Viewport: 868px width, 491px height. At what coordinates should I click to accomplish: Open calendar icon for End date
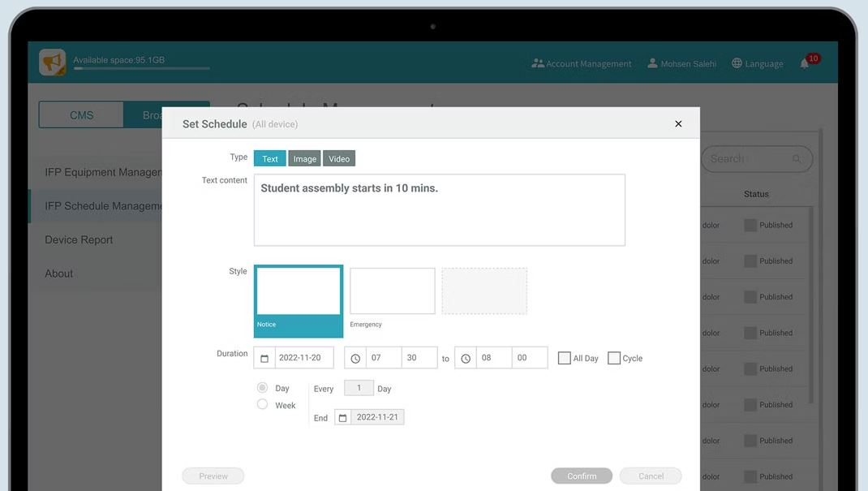click(342, 417)
